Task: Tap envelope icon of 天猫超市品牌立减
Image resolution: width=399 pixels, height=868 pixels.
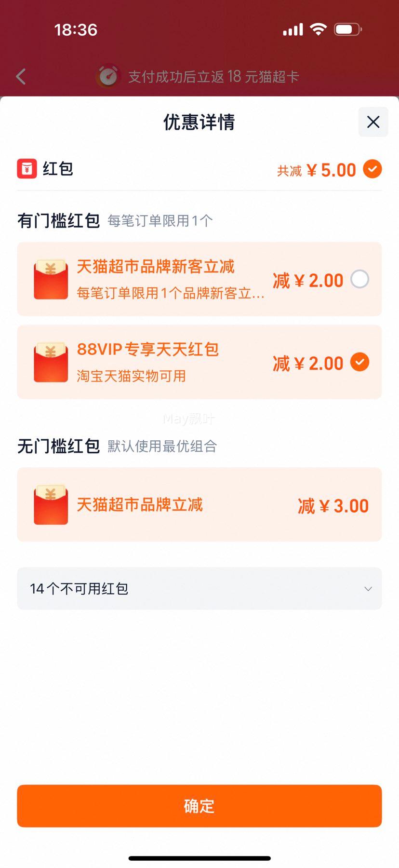Action: (51, 504)
